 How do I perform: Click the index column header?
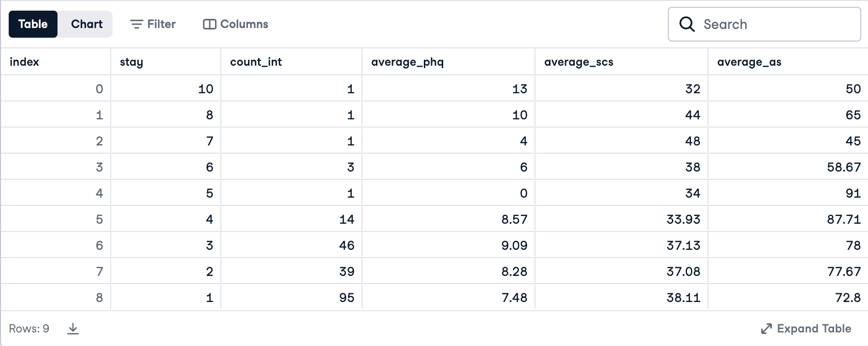(x=56, y=62)
